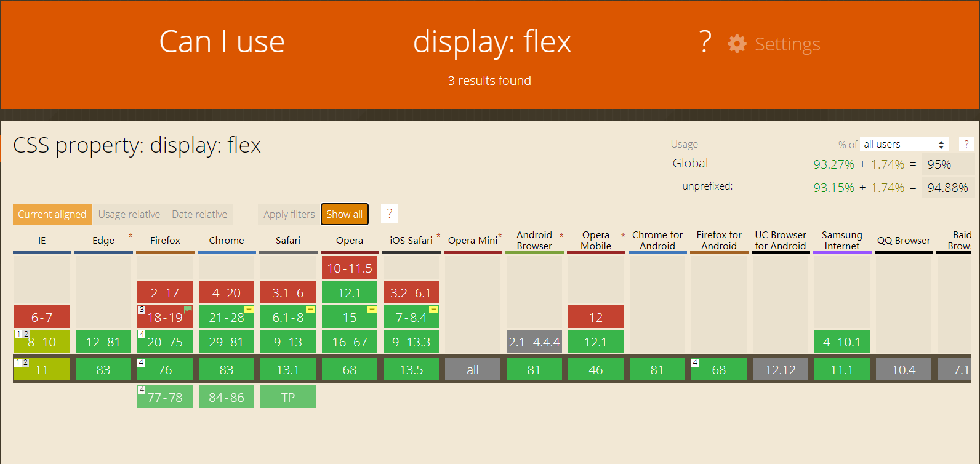Click the IE 8-10 version cell
The width and height of the screenshot is (980, 464).
pyautogui.click(x=42, y=342)
